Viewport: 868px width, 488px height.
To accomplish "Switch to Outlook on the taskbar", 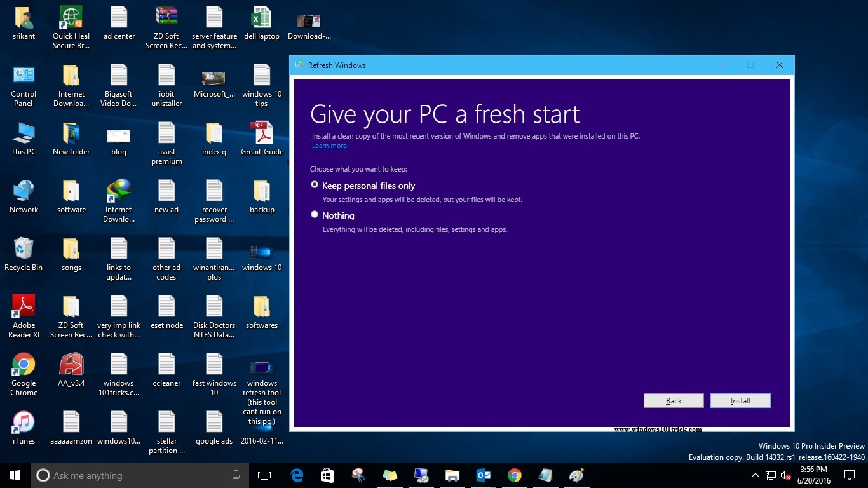I will point(484,475).
